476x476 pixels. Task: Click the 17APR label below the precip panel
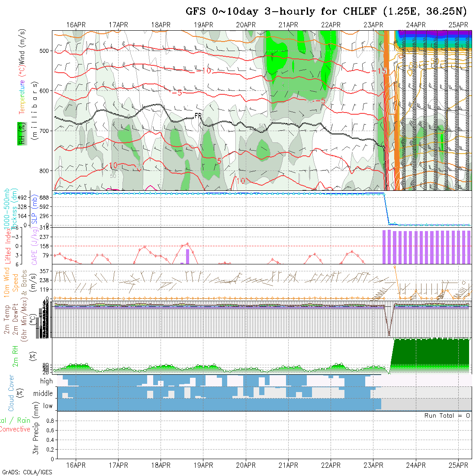pos(119,465)
